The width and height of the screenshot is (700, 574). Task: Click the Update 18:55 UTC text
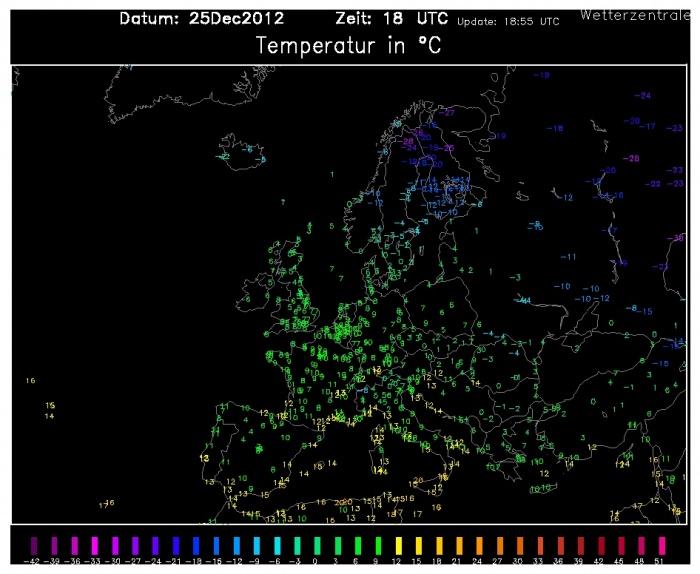[508, 21]
